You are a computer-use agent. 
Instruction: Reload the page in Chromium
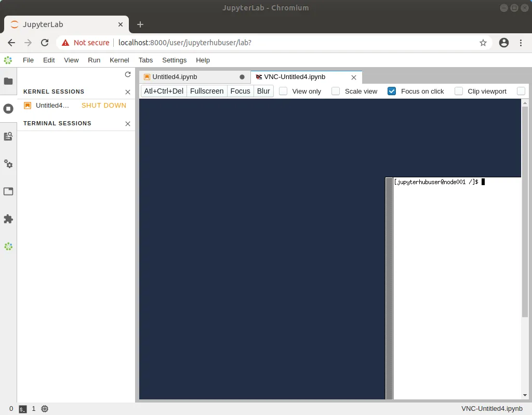point(45,43)
